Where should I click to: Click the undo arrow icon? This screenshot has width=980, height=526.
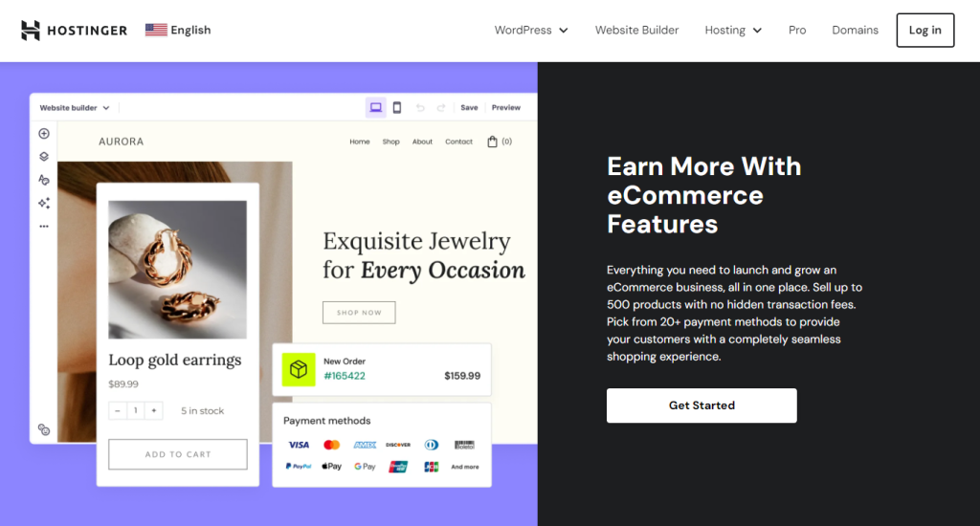[420, 108]
